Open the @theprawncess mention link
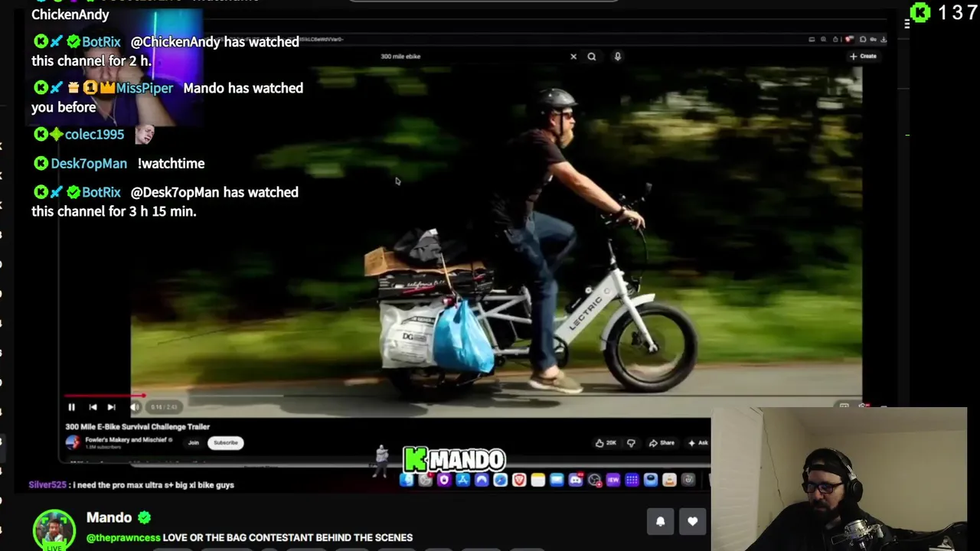 coord(123,538)
